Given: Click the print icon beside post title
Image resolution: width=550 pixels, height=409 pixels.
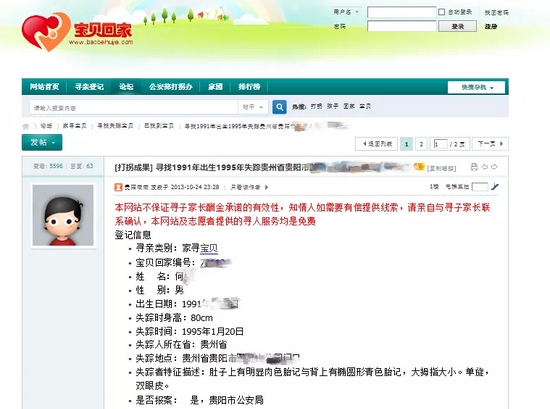Looking at the screenshot, I should [474, 167].
